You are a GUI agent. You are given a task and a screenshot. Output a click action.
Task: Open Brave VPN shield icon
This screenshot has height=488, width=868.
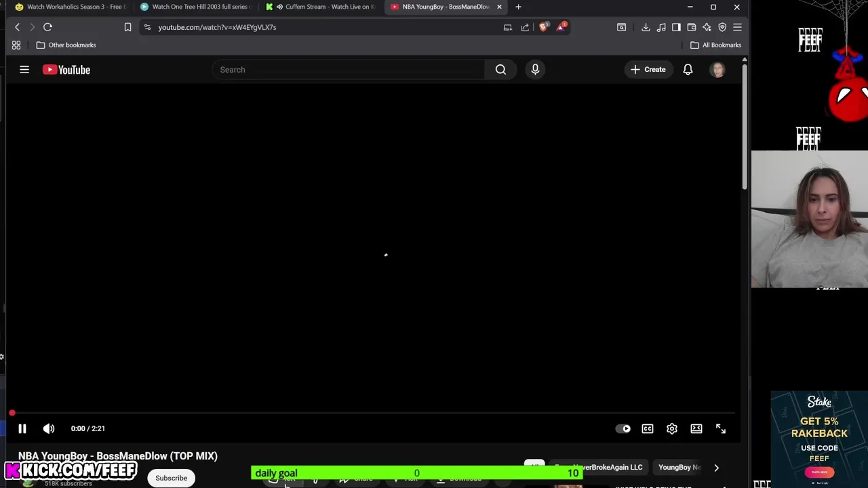722,27
